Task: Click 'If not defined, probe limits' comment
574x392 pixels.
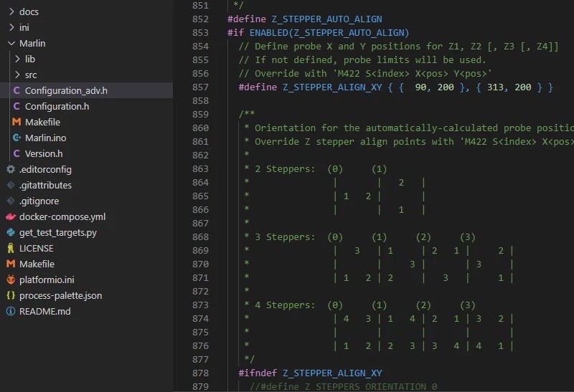Action: click(x=362, y=59)
